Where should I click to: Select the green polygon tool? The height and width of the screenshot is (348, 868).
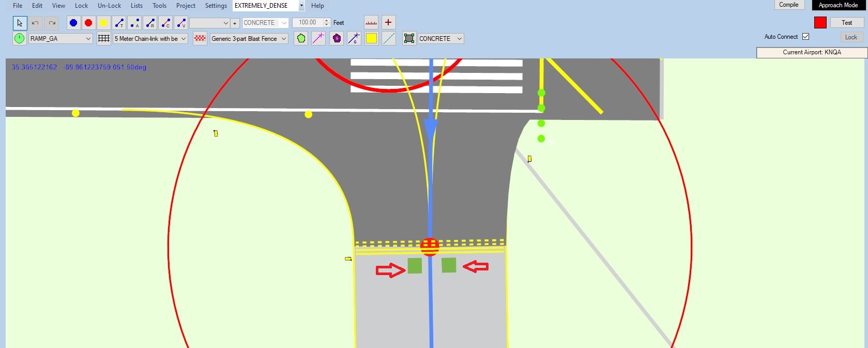(x=301, y=38)
